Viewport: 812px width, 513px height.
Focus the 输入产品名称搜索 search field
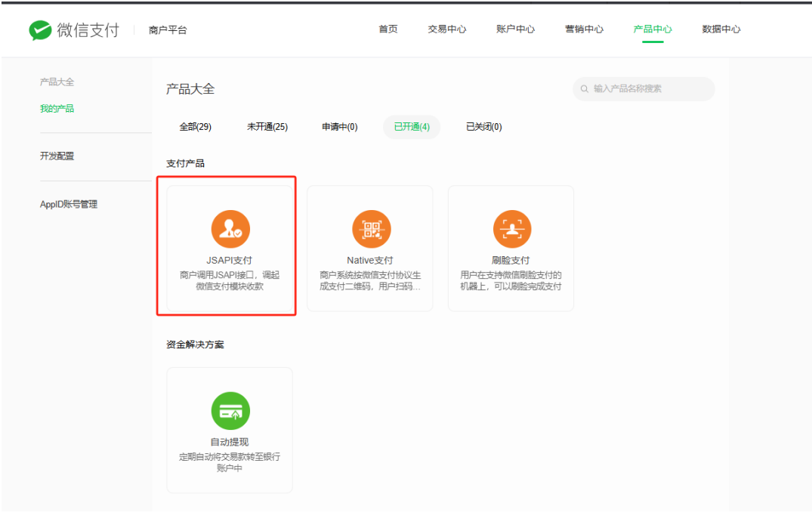pos(644,89)
